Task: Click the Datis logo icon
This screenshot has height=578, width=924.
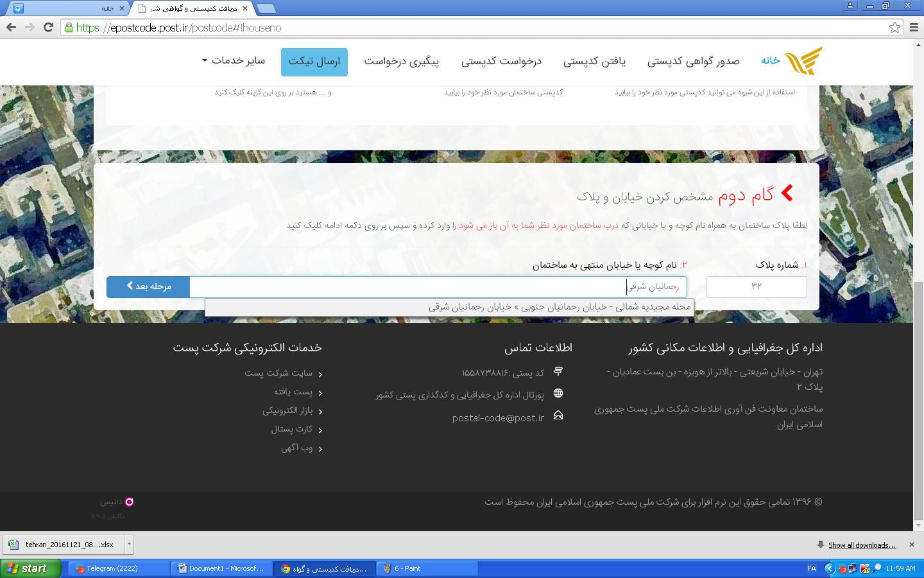Action: (129, 502)
